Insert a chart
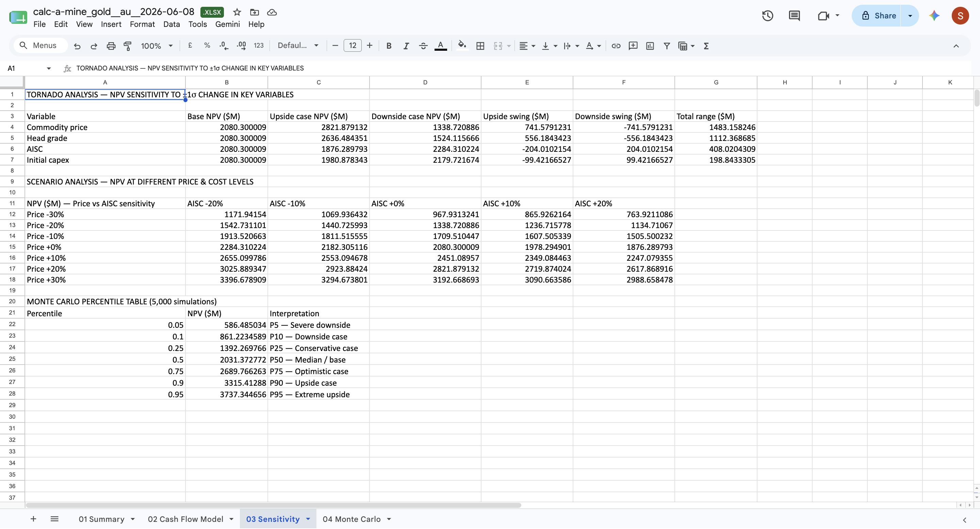The width and height of the screenshot is (980, 529). 650,46
